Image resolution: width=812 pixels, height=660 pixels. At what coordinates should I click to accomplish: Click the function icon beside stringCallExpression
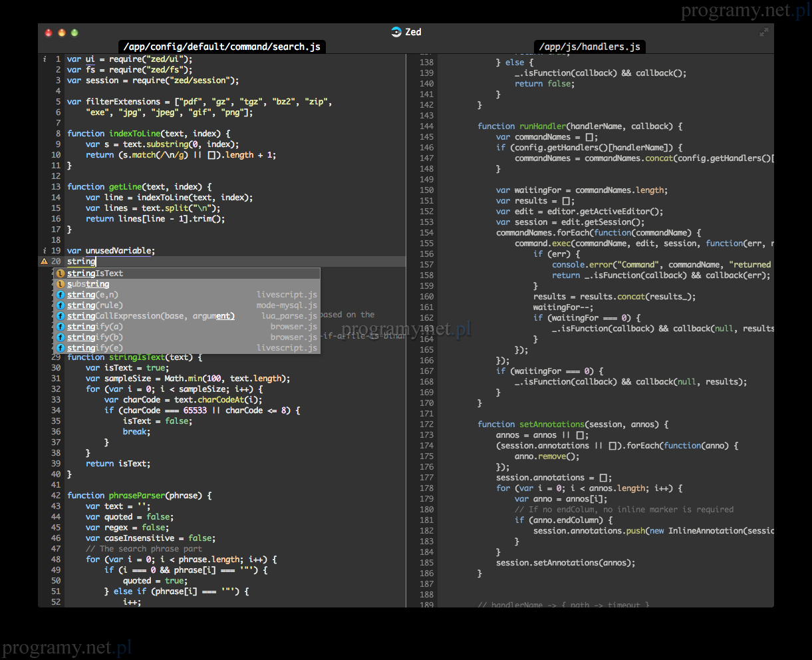click(x=61, y=316)
